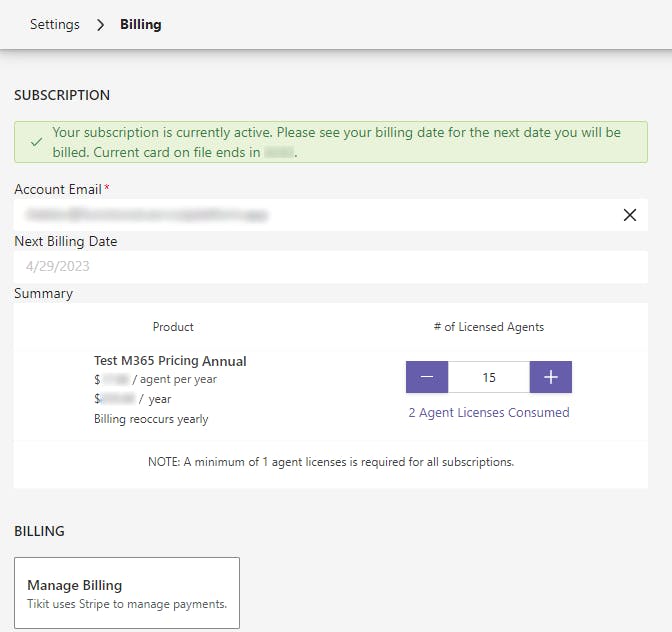Screen dimensions: 672x632
Task: Click the breadcrumb chevron arrow
Action: click(x=100, y=25)
